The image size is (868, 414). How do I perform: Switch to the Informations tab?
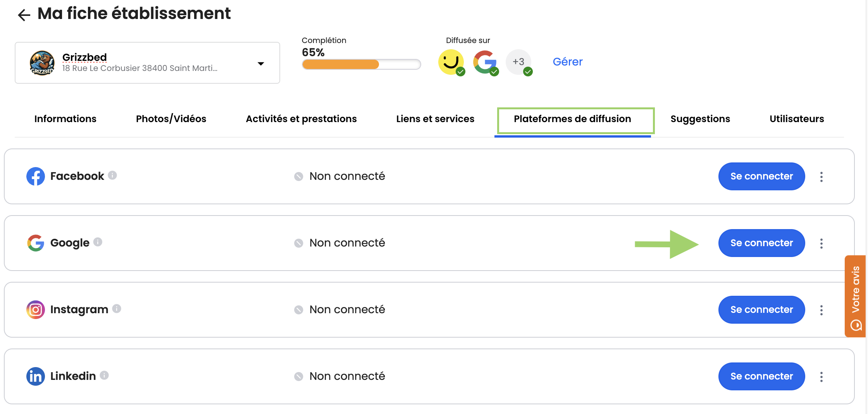pyautogui.click(x=65, y=119)
